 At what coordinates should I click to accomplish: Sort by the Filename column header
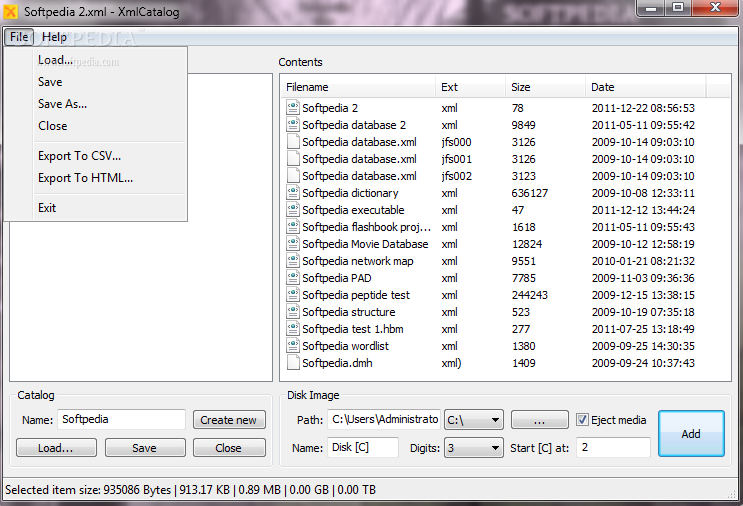pos(359,87)
